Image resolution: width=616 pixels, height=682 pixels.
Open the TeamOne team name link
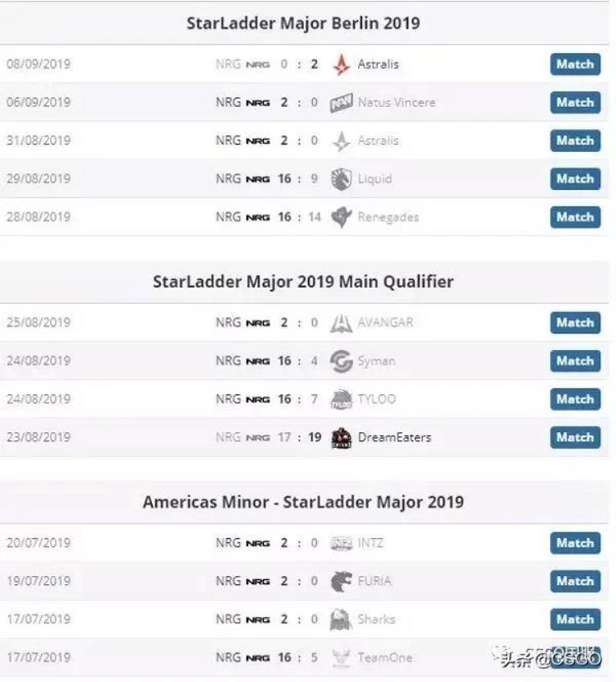click(x=384, y=657)
